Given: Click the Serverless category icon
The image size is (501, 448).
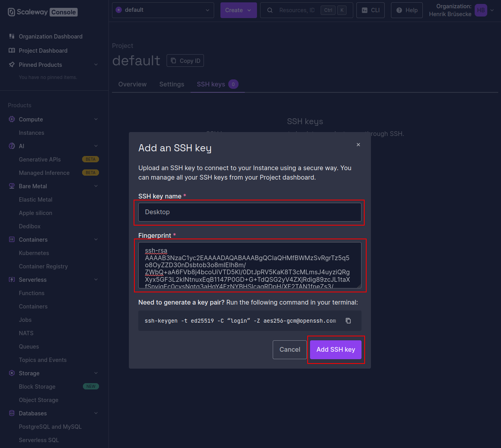Looking at the screenshot, I should [x=12, y=279].
